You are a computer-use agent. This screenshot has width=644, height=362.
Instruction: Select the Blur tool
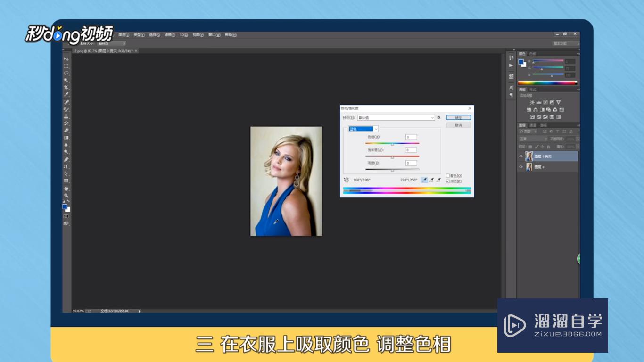tap(66, 145)
